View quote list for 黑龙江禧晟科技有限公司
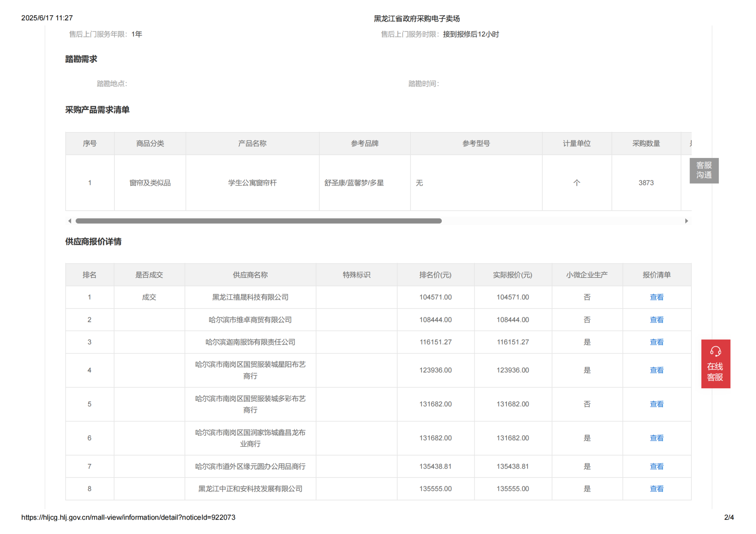This screenshot has width=756, height=534. [656, 297]
